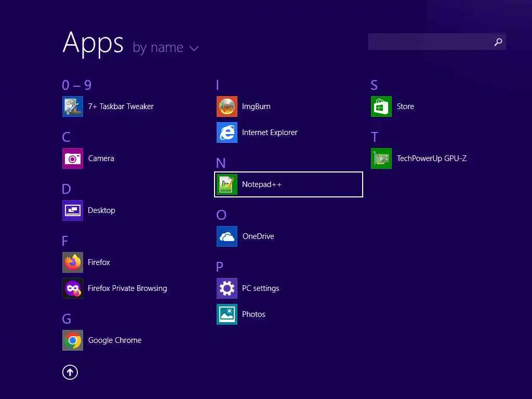Screen dimensions: 532x399
Task: Select the "O" group header
Action: pyautogui.click(x=221, y=215)
